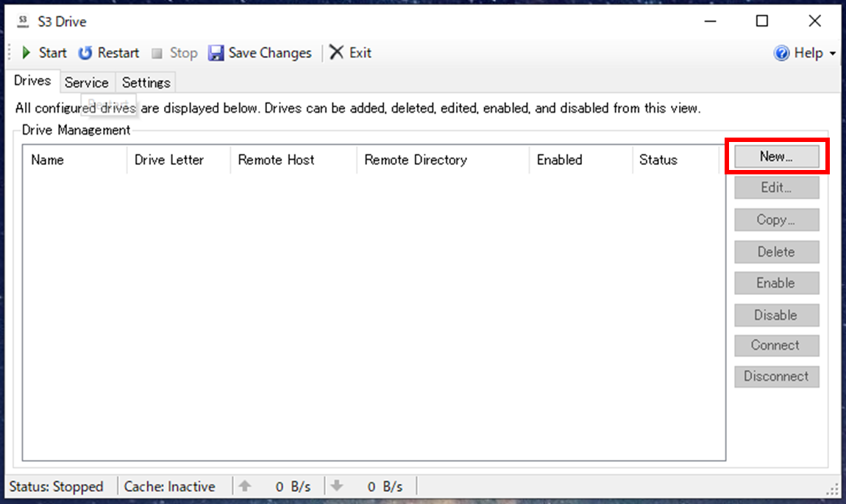Click the Disable button
The image size is (846, 504).
[776, 315]
